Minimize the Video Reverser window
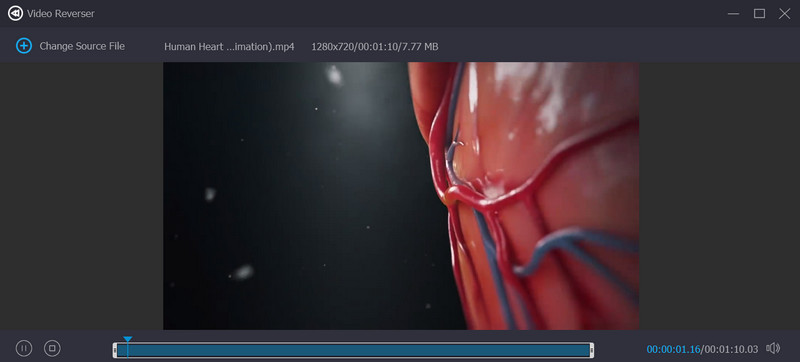The width and height of the screenshot is (800, 362). coord(734,14)
